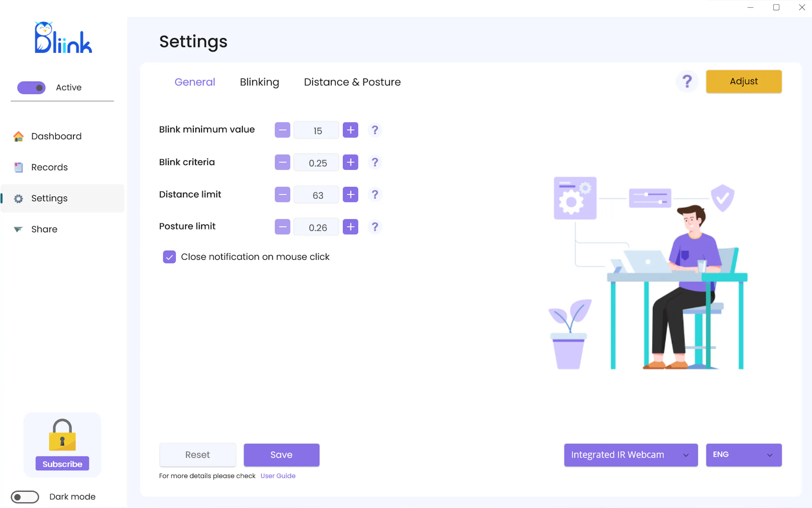Open the Distance & Posture tab
812x508 pixels.
(352, 82)
